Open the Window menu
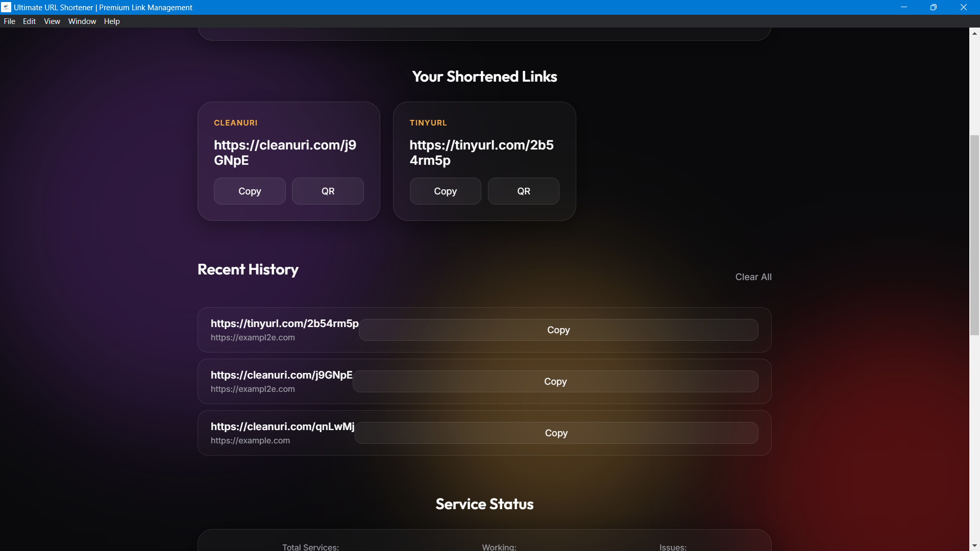The width and height of the screenshot is (980, 551). tap(82, 21)
